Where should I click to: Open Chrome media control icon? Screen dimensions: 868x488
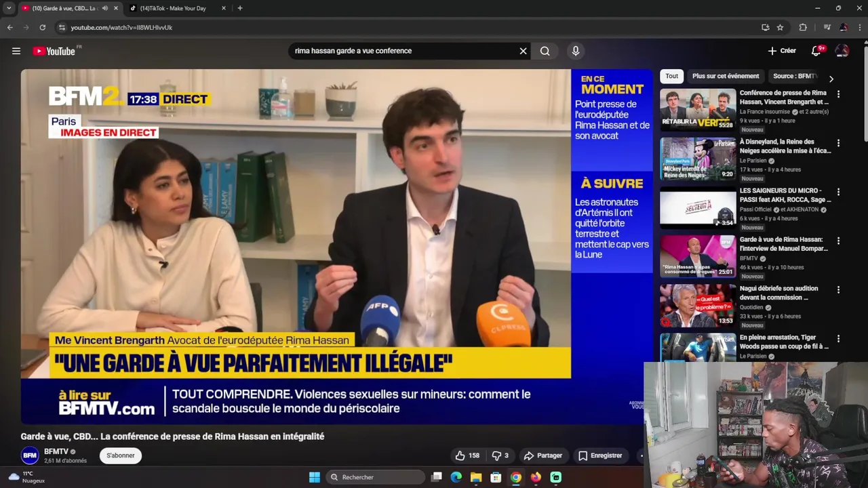point(827,28)
